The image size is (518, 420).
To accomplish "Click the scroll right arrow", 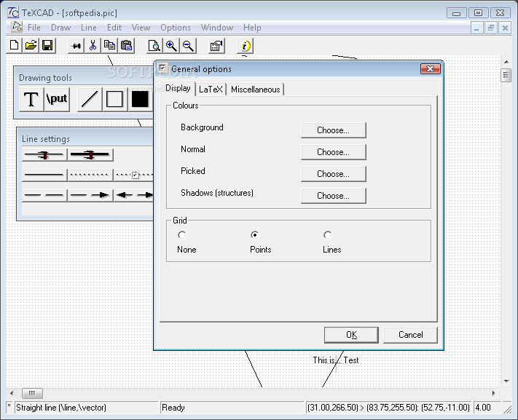I will [x=494, y=393].
